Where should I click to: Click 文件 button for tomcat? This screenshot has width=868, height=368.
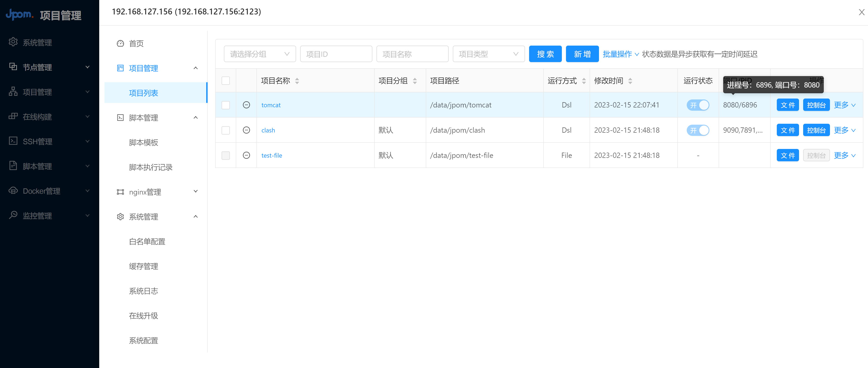788,105
